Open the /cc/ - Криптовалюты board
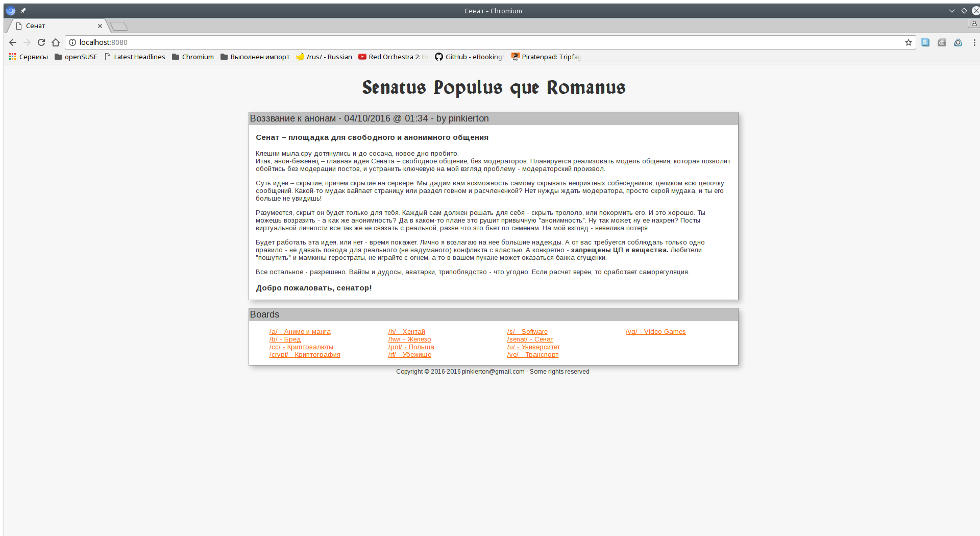980x536 pixels. pos(301,347)
